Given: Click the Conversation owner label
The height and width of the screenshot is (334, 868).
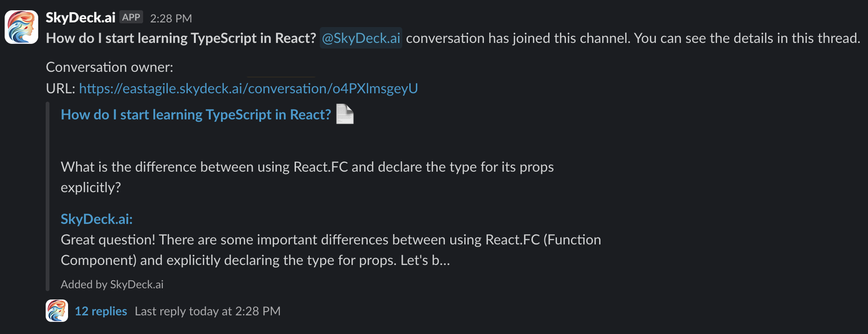Looking at the screenshot, I should tap(109, 67).
